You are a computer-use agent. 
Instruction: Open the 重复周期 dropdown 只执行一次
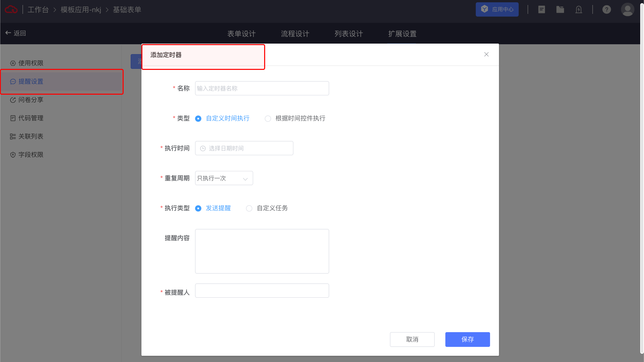click(224, 178)
